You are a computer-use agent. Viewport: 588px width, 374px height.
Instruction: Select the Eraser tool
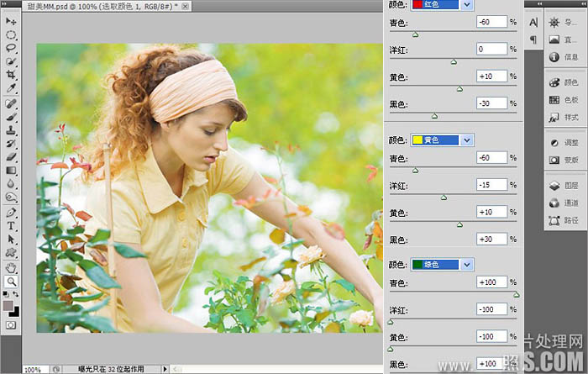point(11,157)
